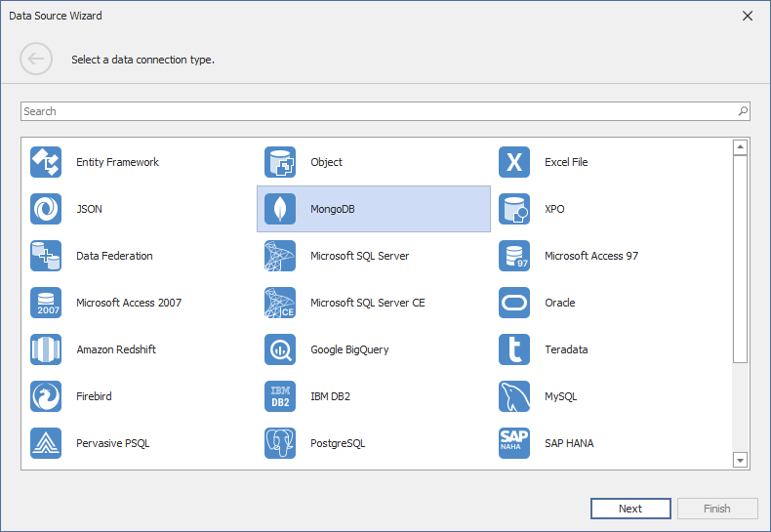Select the "Microsoft Access 2007" label
Image resolution: width=771 pixels, height=532 pixels.
(x=129, y=303)
